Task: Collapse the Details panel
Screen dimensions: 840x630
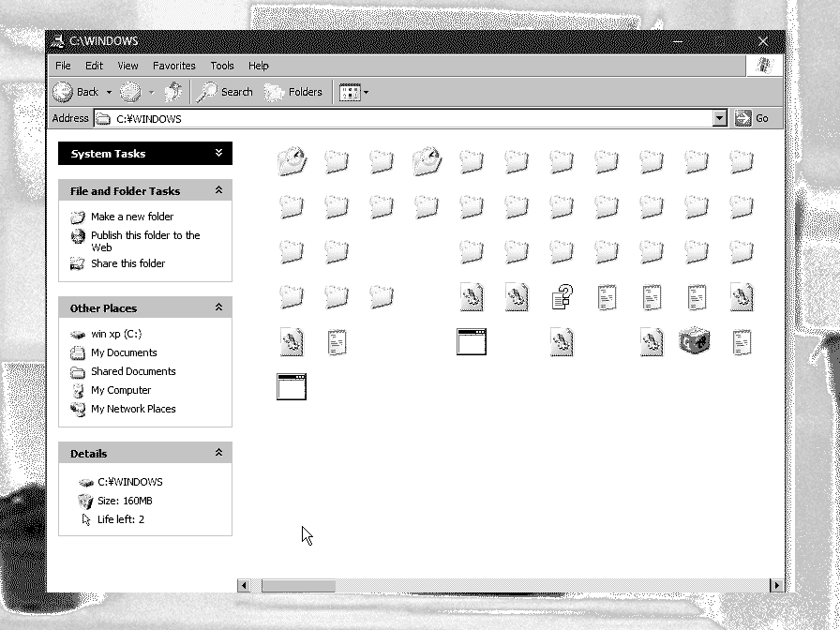Action: point(218,453)
